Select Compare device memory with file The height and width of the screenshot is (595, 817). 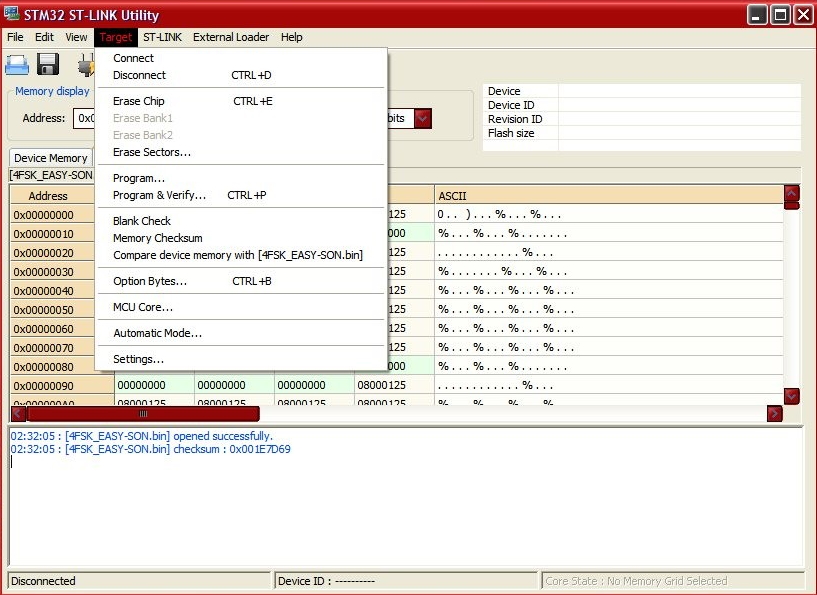click(x=241, y=255)
